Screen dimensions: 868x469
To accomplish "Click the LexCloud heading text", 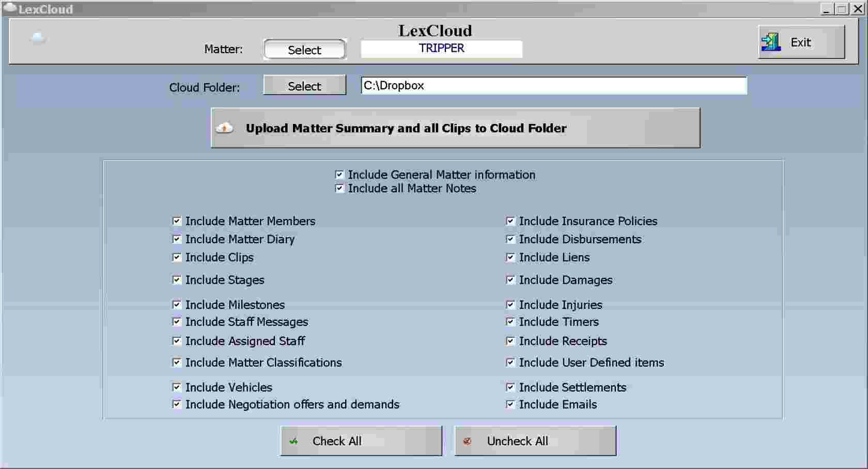I will (x=435, y=30).
